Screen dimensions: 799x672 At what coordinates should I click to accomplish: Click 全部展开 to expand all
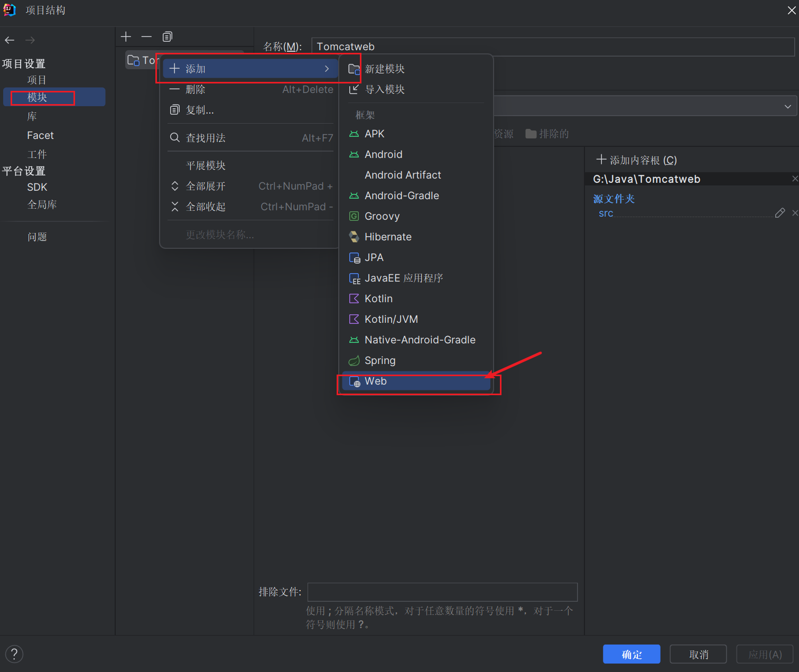206,186
